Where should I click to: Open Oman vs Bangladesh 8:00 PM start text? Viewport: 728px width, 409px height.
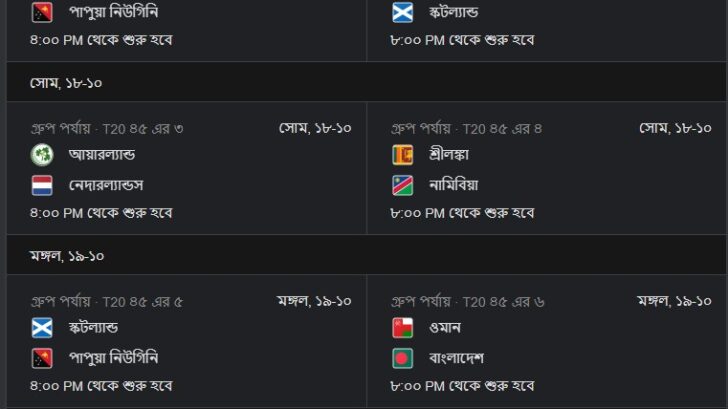pos(462,386)
